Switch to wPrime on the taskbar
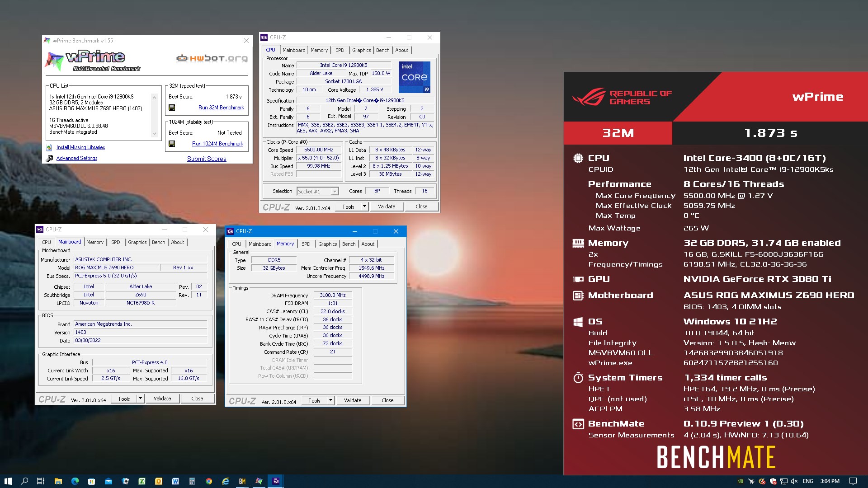This screenshot has height=488, width=868. pos(259,481)
